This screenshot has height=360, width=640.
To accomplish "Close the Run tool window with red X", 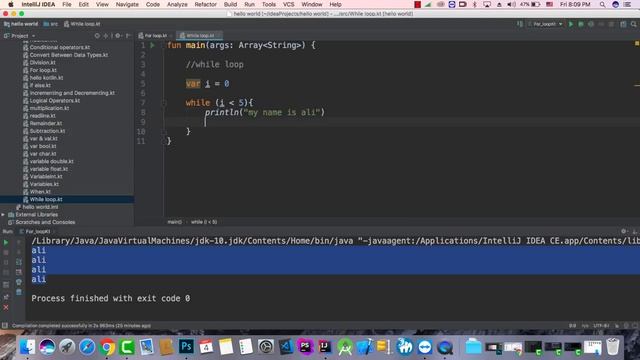I will click(6, 307).
